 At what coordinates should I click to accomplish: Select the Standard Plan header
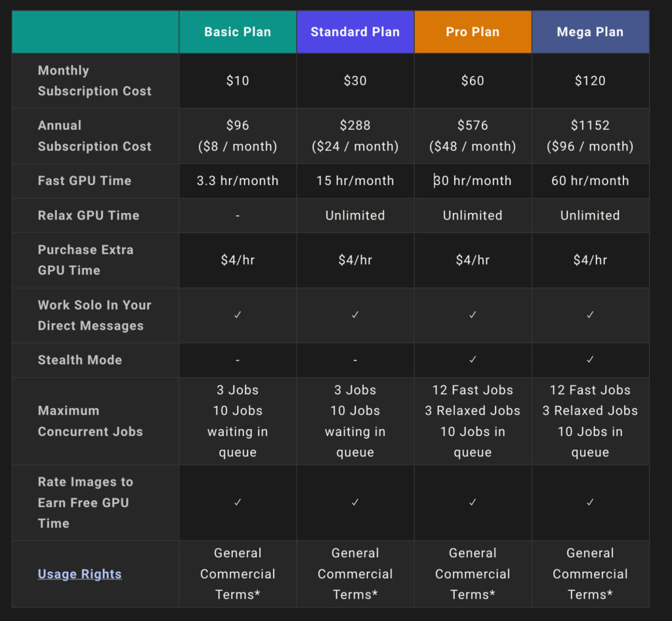[x=355, y=31]
